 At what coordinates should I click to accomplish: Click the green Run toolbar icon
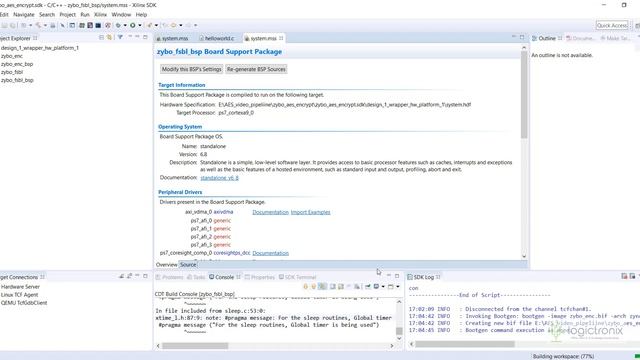click(x=132, y=25)
